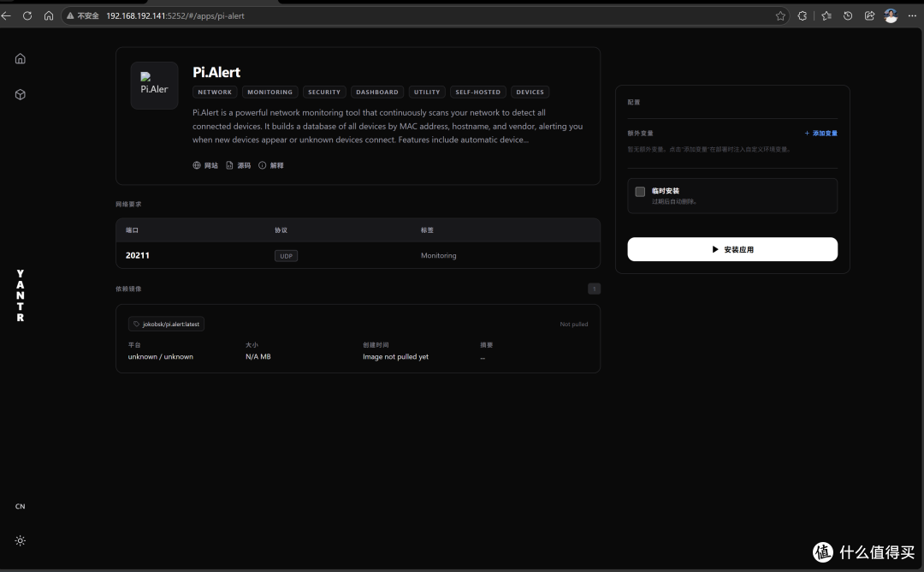Image resolution: width=924 pixels, height=572 pixels.
Task: Click the browser back arrow
Action: pos(7,16)
